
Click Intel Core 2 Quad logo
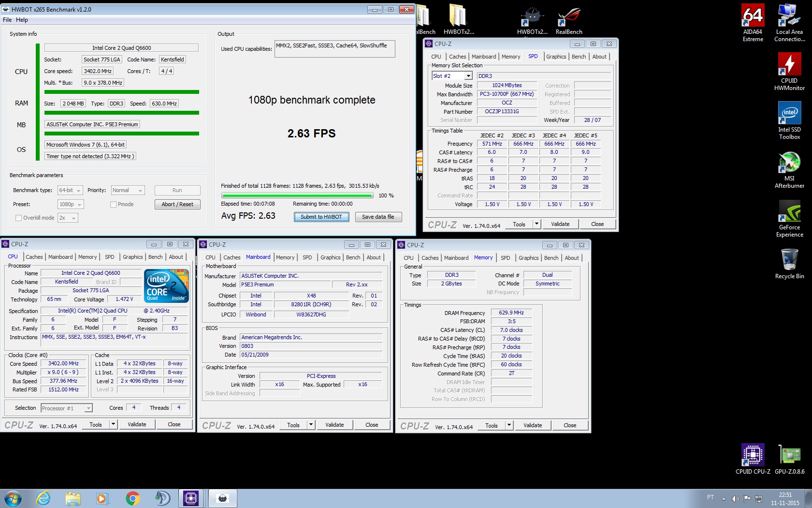point(166,286)
